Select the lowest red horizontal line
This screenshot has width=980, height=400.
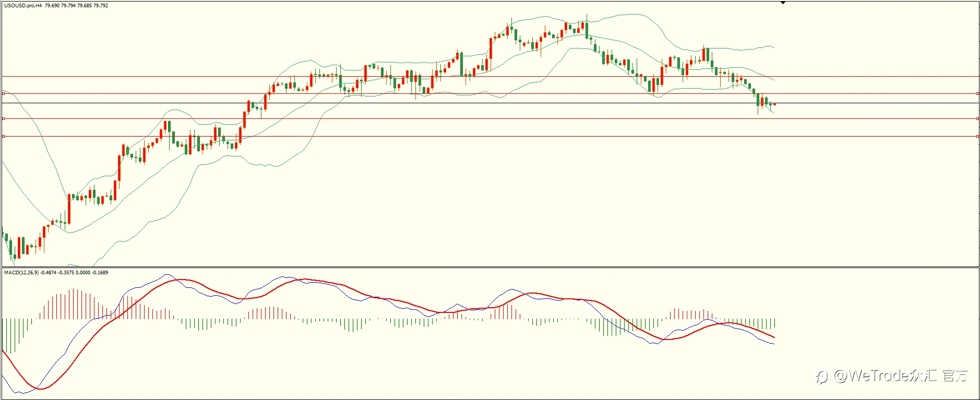coord(491,136)
